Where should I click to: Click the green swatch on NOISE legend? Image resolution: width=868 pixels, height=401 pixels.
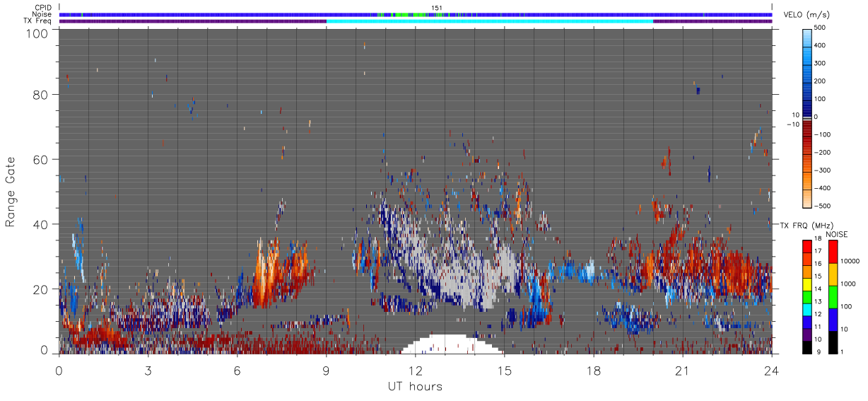click(833, 297)
